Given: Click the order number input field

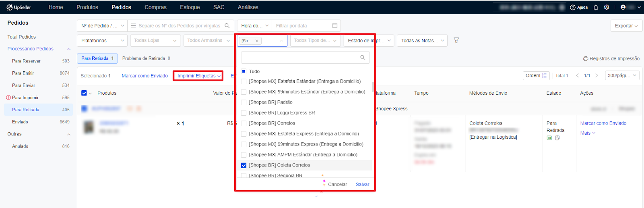Looking at the screenshot, I should click(181, 26).
